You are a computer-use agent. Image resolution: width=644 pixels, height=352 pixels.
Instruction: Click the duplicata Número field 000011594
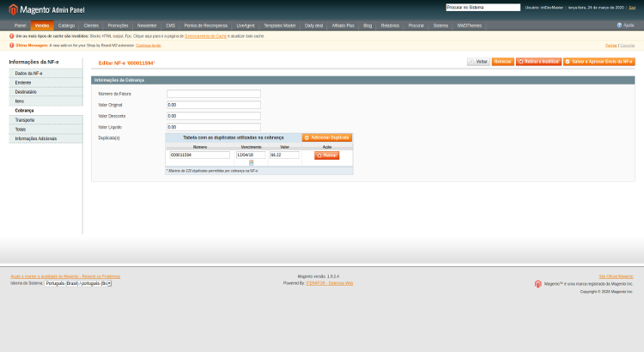[x=199, y=155]
